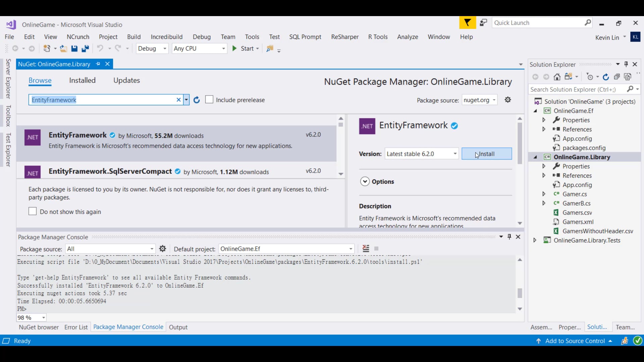Switch to the Installed tab
This screenshot has width=644, height=362.
[x=82, y=80]
